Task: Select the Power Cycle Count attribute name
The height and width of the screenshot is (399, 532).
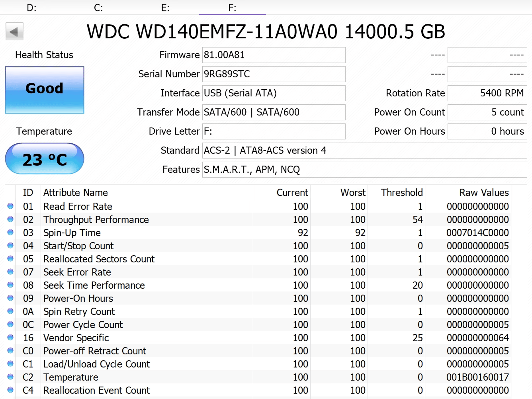Action: [x=83, y=325]
